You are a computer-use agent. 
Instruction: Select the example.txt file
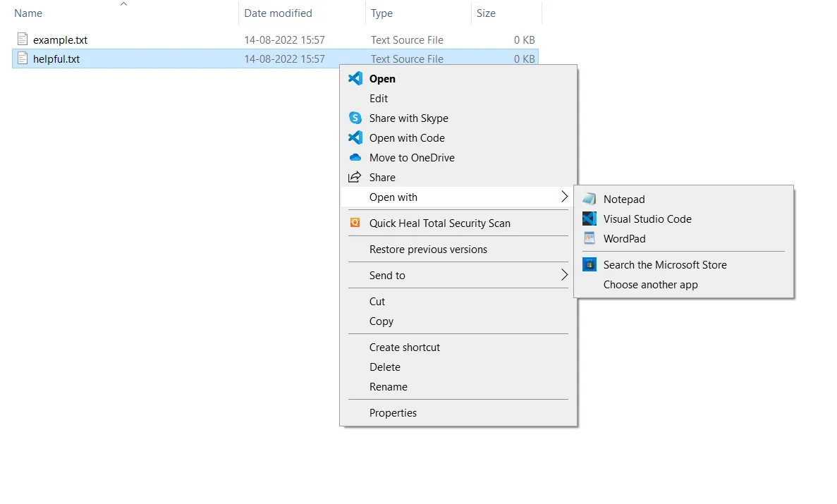click(60, 40)
